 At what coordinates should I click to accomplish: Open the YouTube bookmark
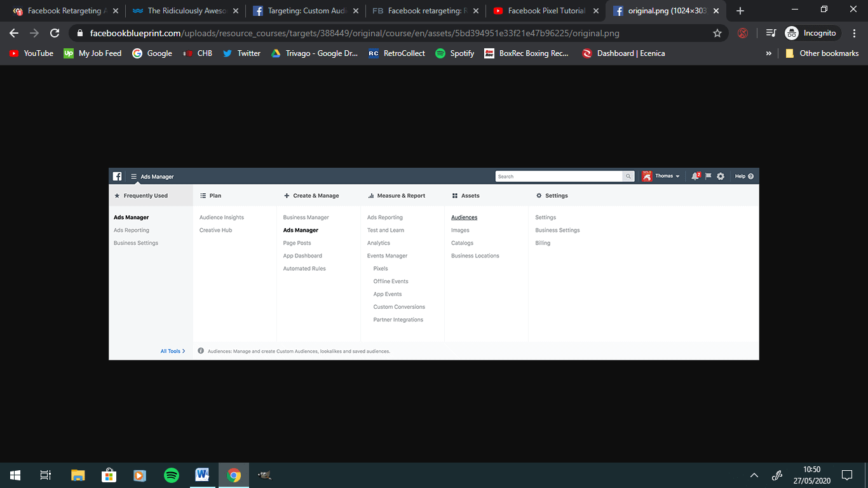click(31, 53)
